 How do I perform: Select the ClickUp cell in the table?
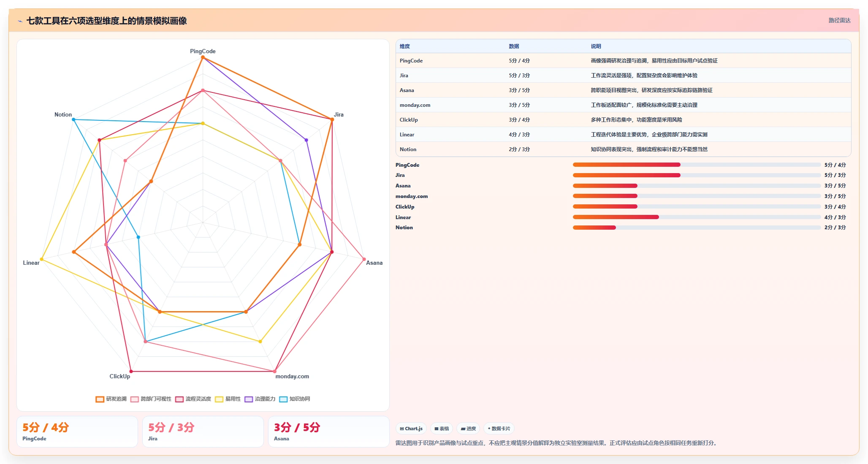(409, 120)
